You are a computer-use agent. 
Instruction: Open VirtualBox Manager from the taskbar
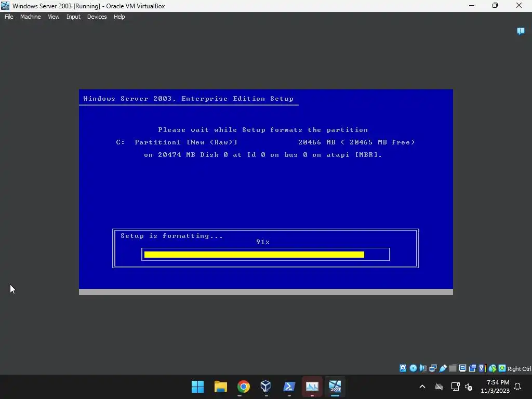pyautogui.click(x=266, y=387)
